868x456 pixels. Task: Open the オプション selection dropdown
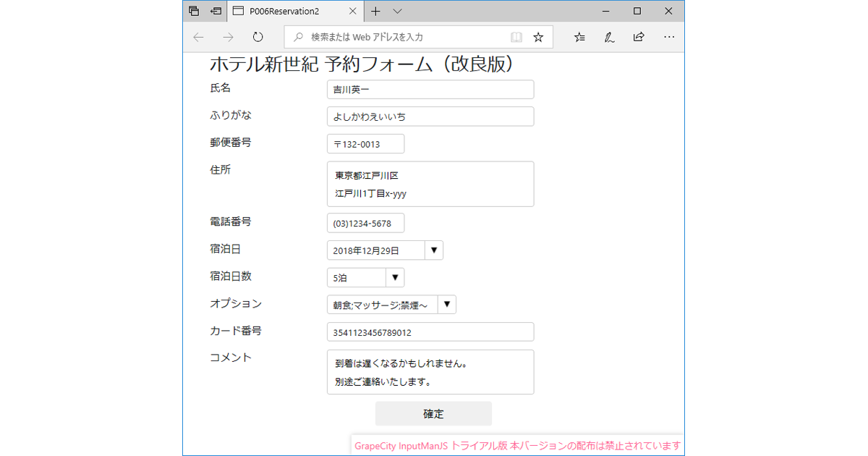click(446, 304)
